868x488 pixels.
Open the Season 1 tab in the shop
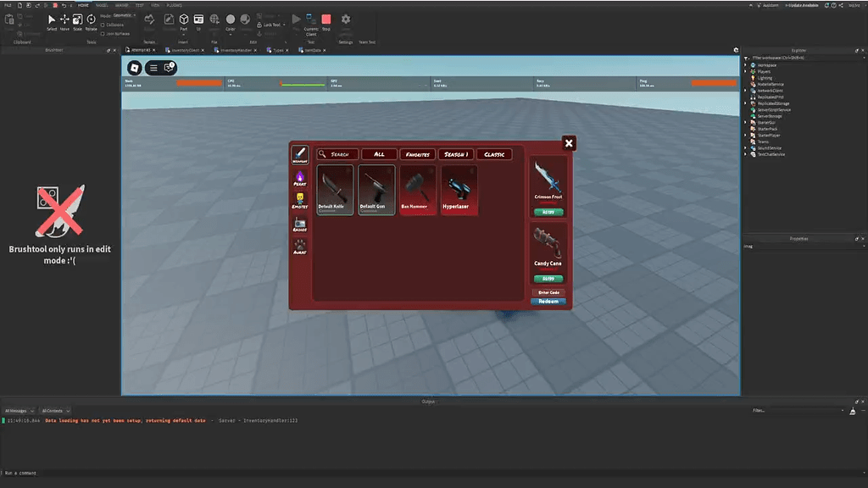pyautogui.click(x=458, y=154)
